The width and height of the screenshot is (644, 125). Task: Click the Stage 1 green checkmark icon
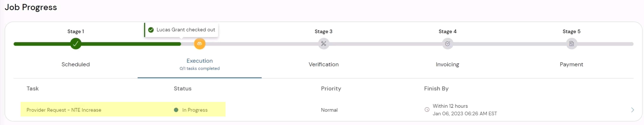point(76,44)
